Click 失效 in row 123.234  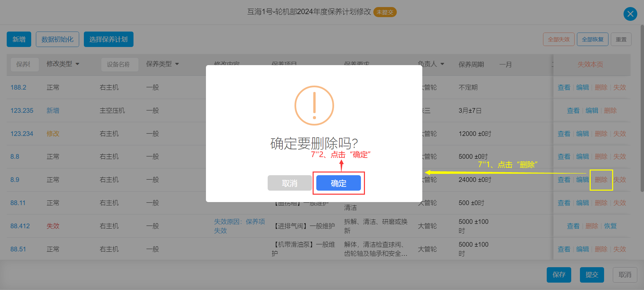(x=620, y=134)
